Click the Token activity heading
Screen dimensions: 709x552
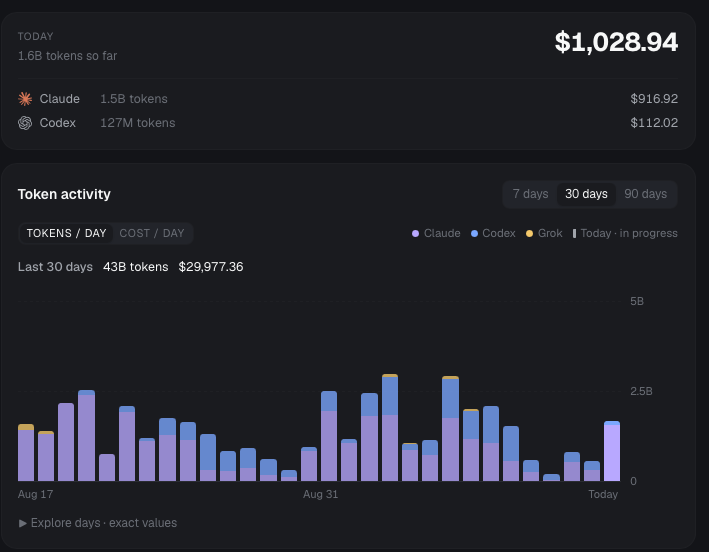64,194
